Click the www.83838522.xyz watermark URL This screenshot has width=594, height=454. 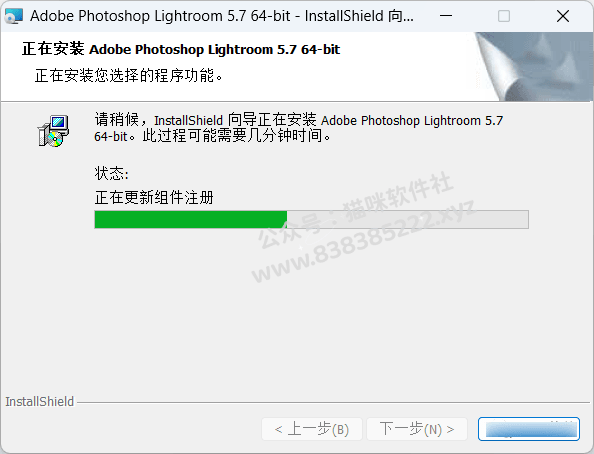(x=364, y=241)
